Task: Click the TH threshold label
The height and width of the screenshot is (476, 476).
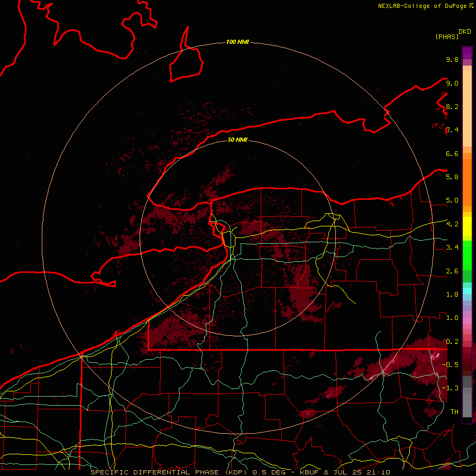Action: click(x=454, y=412)
